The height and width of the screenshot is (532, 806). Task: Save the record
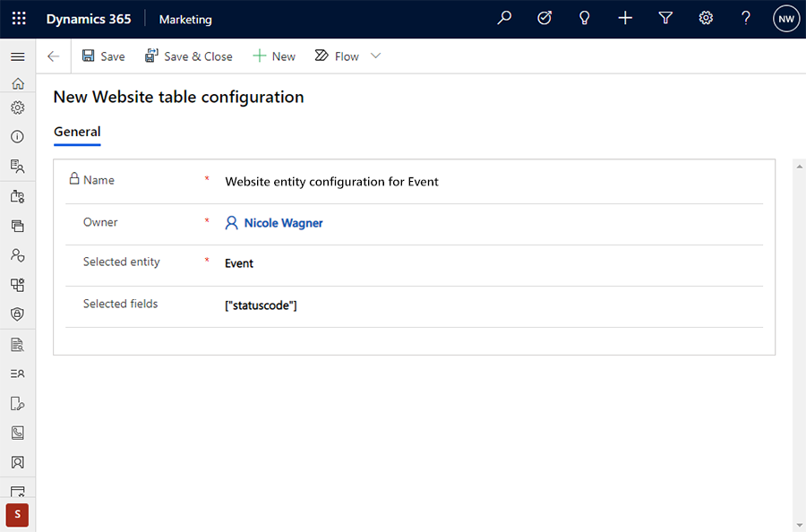103,56
